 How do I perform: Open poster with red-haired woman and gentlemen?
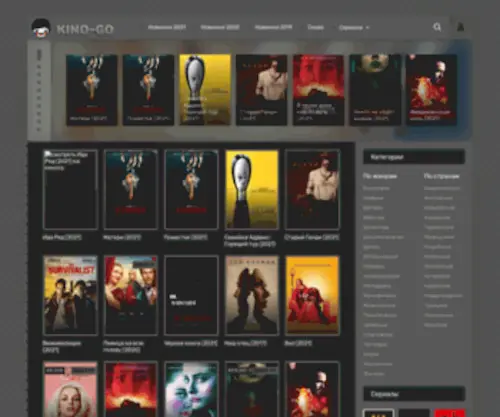[131, 295]
